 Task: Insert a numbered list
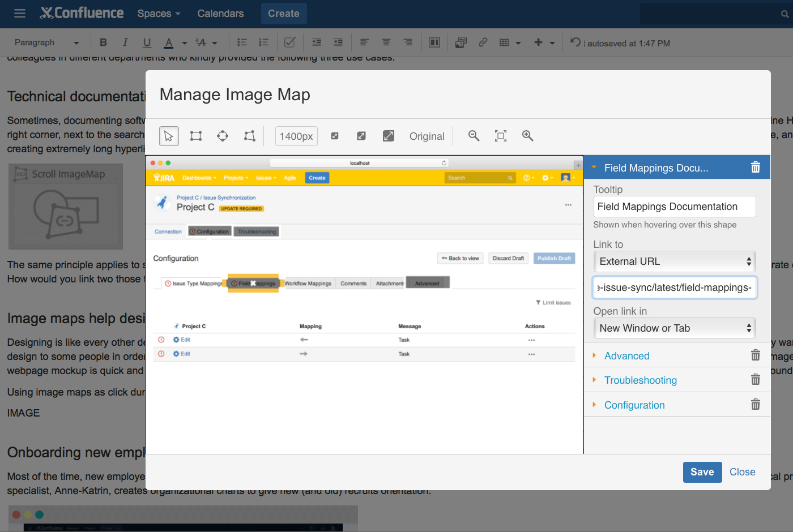(x=263, y=42)
